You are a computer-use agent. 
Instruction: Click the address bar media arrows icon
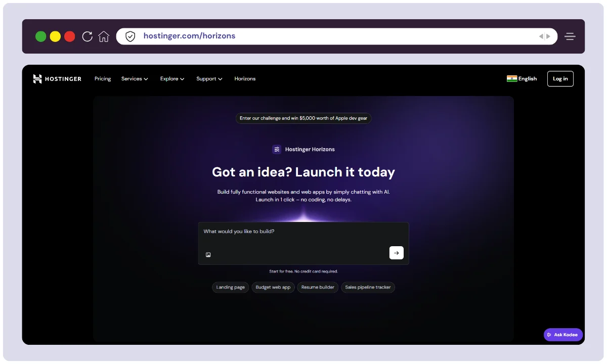[x=544, y=36]
